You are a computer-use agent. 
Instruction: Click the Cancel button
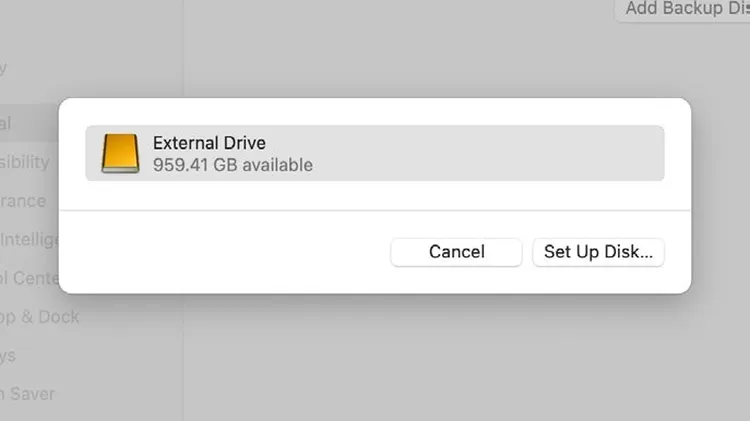(456, 252)
